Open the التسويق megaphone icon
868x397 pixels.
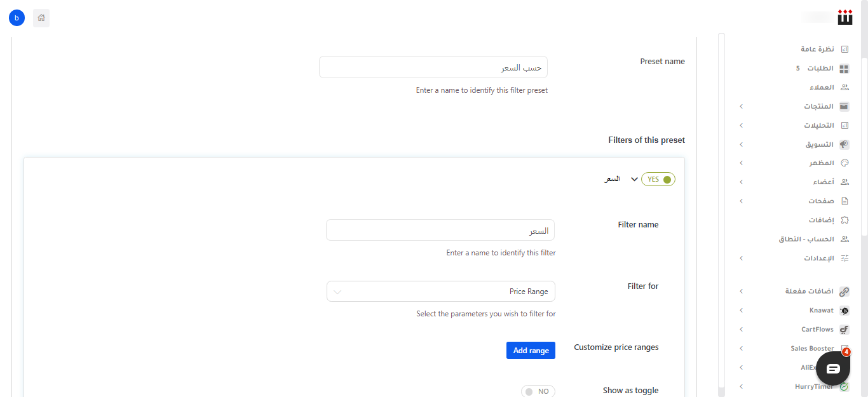[x=844, y=144]
